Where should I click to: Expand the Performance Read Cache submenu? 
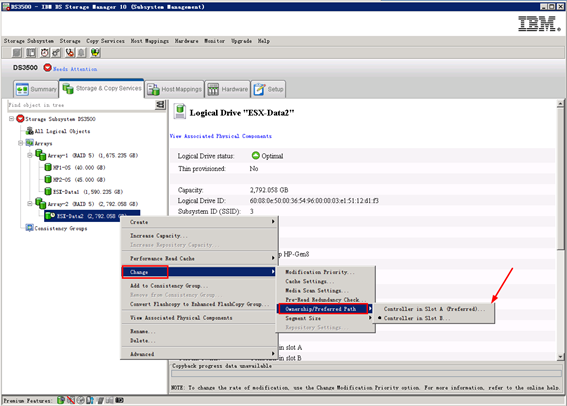click(199, 258)
